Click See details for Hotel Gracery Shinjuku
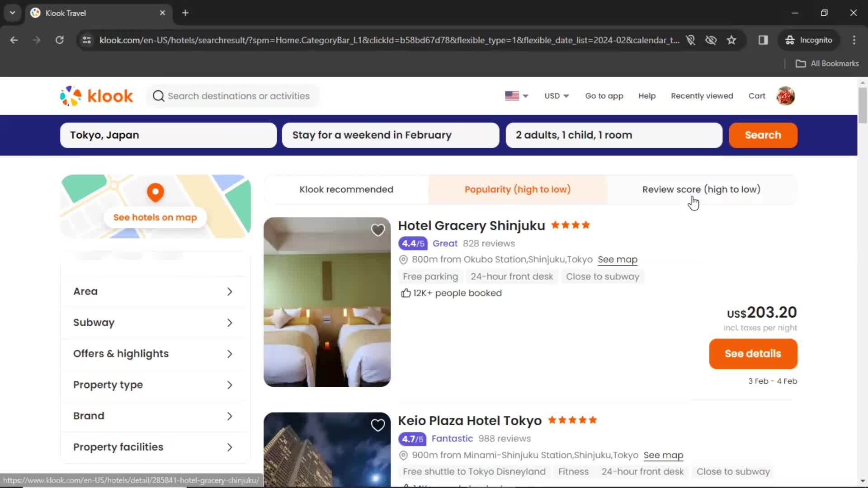The image size is (868, 488). click(753, 354)
